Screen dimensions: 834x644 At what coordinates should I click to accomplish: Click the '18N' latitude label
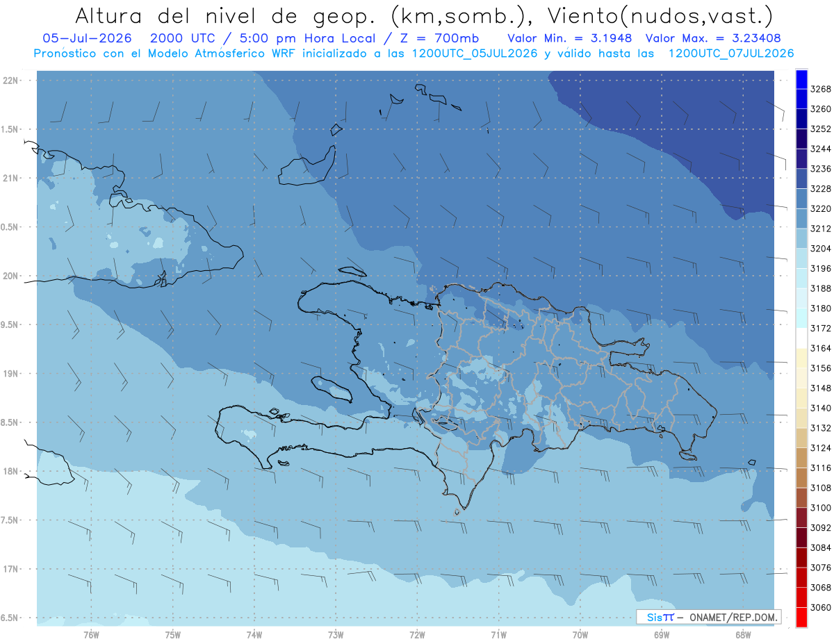10,471
